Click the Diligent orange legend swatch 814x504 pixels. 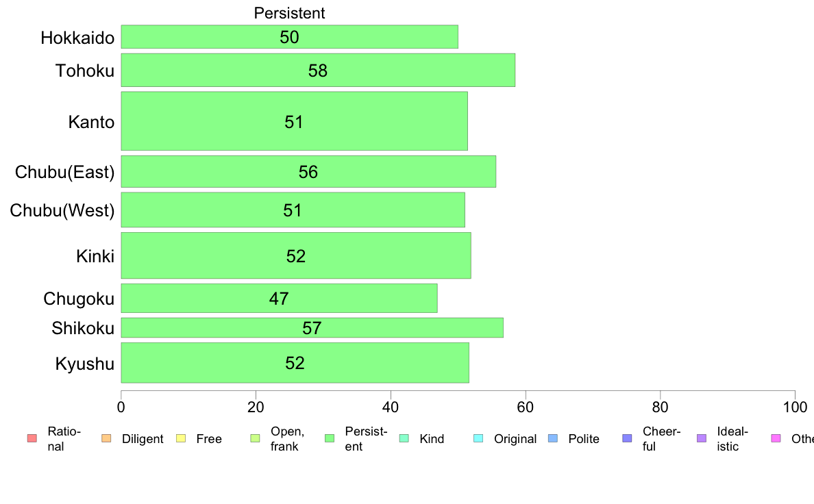point(106,438)
